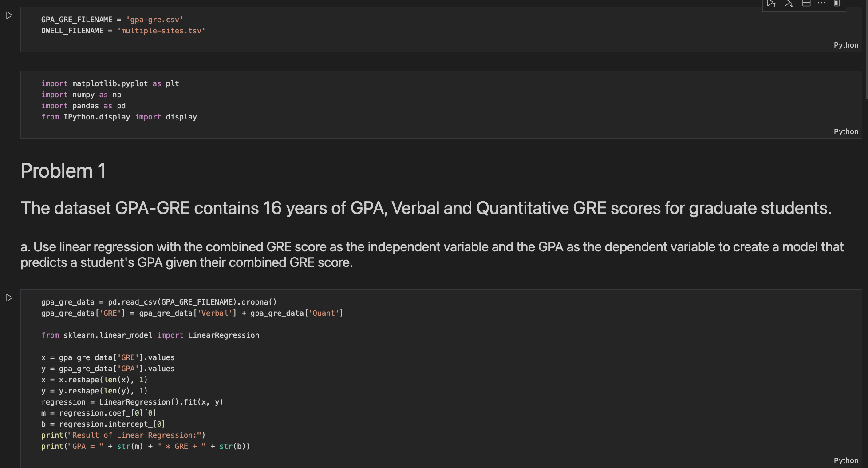Click the import matplotlib.pyplot line
The image size is (868, 468).
110,83
